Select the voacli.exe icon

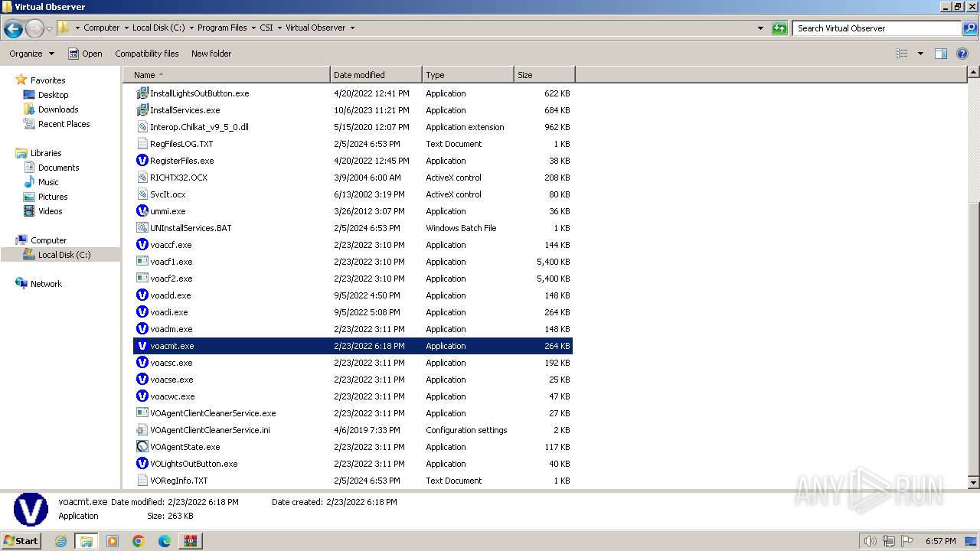tap(142, 312)
